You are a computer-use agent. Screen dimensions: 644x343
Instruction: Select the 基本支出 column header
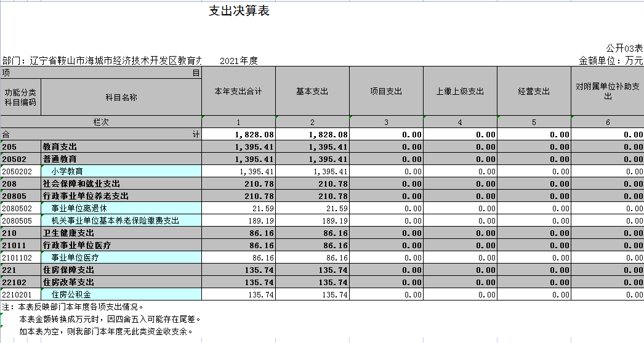(312, 91)
